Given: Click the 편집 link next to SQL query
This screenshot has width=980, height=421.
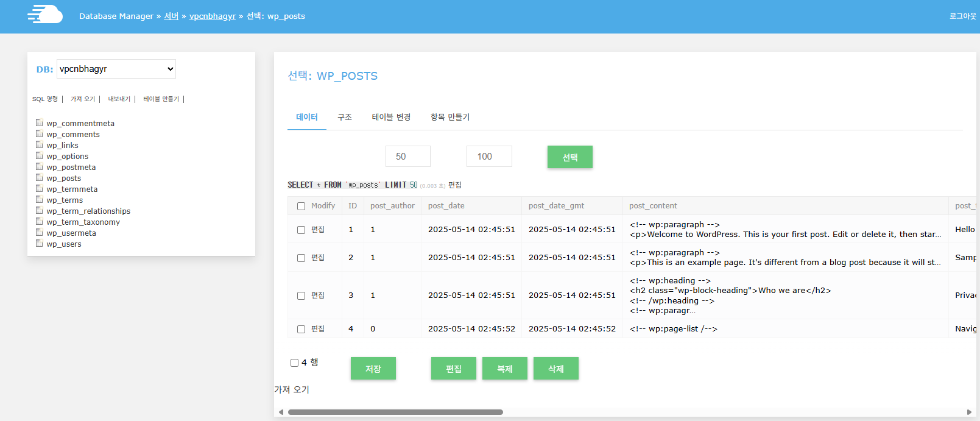Looking at the screenshot, I should pos(455,185).
